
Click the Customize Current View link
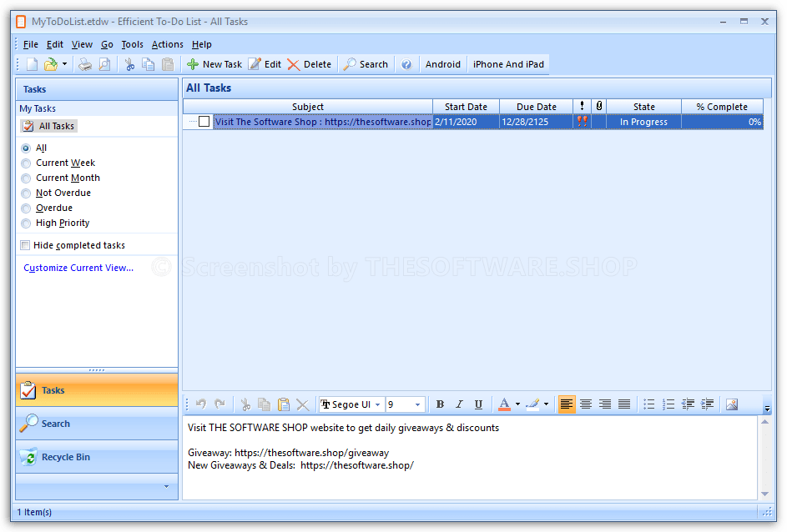pos(78,268)
